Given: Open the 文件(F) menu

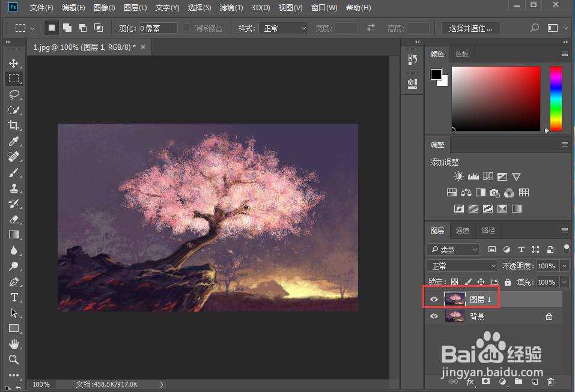Looking at the screenshot, I should click(41, 8).
